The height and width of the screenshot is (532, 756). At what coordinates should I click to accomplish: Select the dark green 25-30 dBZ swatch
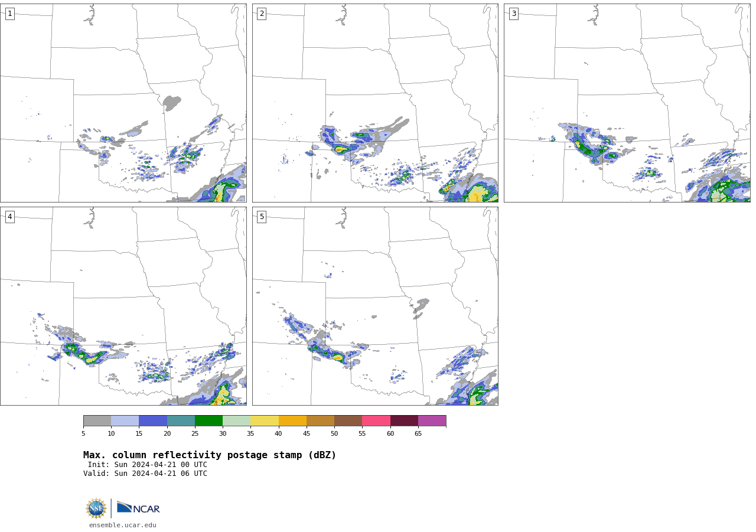click(x=209, y=421)
